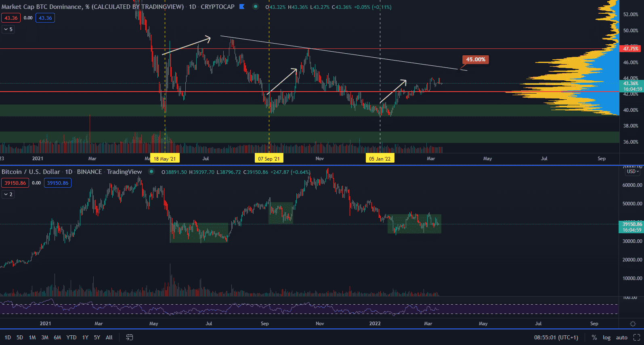Click the red 43.36 sell price box
Screen dimensions: 644x345
pos(11,18)
